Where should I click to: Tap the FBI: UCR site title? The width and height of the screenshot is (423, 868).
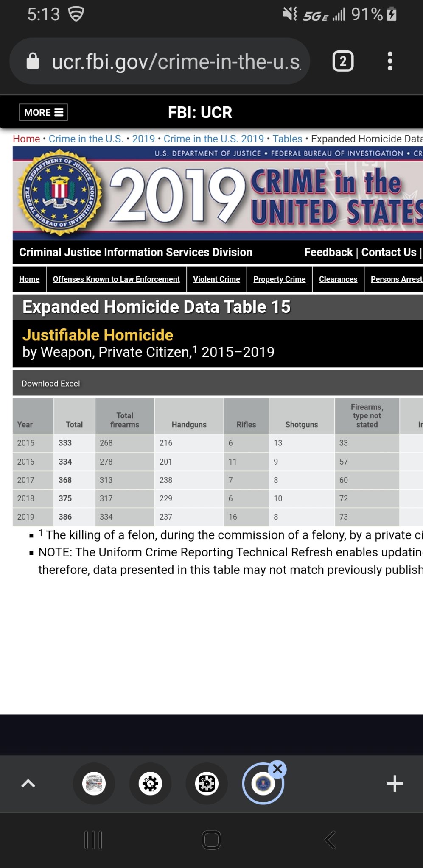(x=200, y=112)
